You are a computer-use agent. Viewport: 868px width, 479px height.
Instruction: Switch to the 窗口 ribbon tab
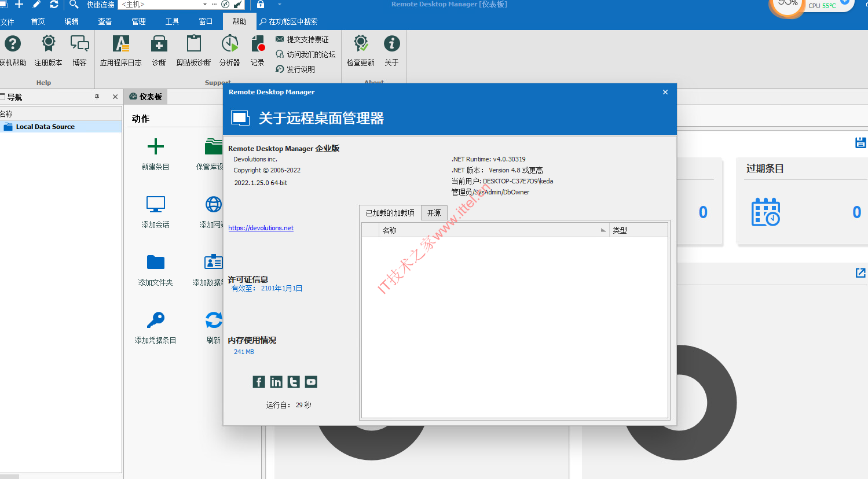coord(206,21)
